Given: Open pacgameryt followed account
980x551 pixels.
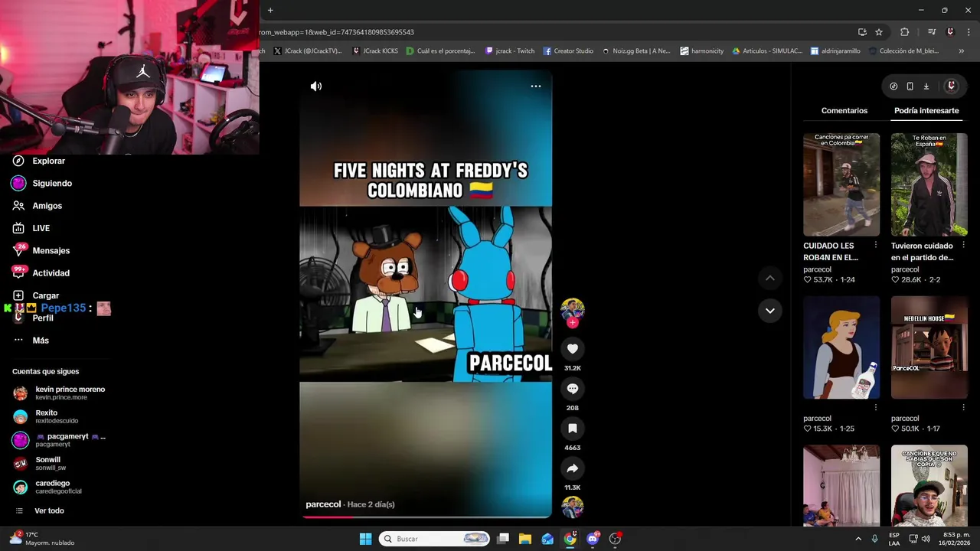Looking at the screenshot, I should [60, 440].
